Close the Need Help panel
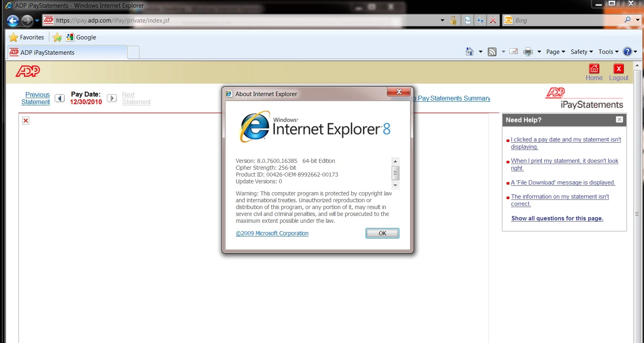 [x=619, y=119]
